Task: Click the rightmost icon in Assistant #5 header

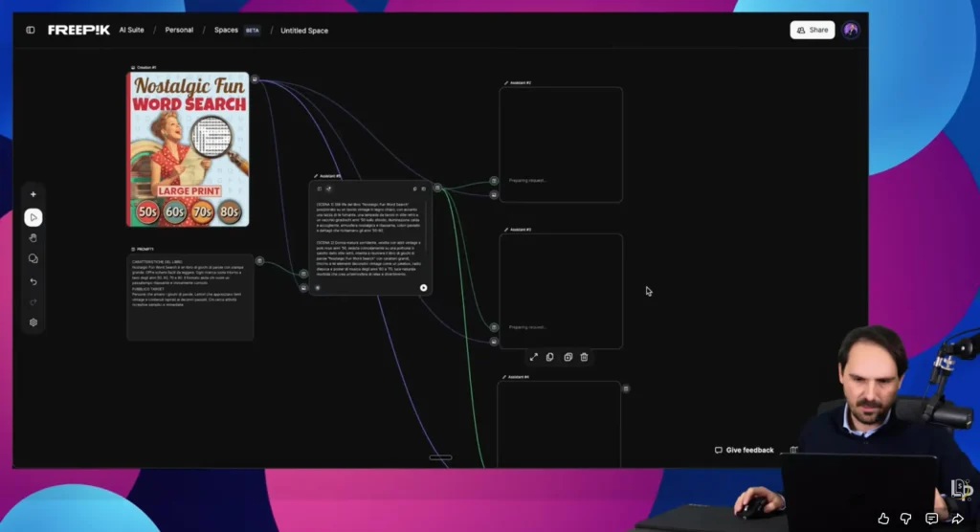Action: coord(424,188)
